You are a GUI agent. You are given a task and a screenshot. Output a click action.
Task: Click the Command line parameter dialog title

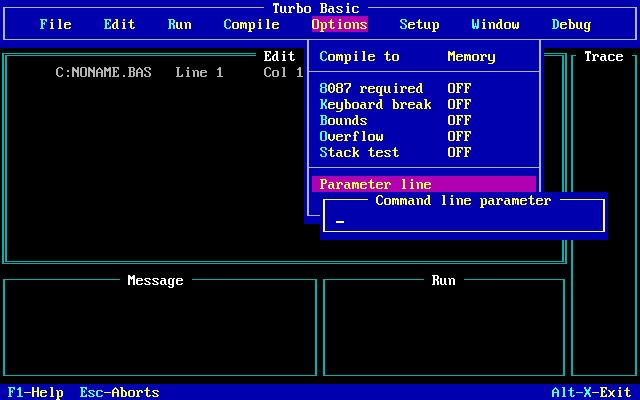463,200
